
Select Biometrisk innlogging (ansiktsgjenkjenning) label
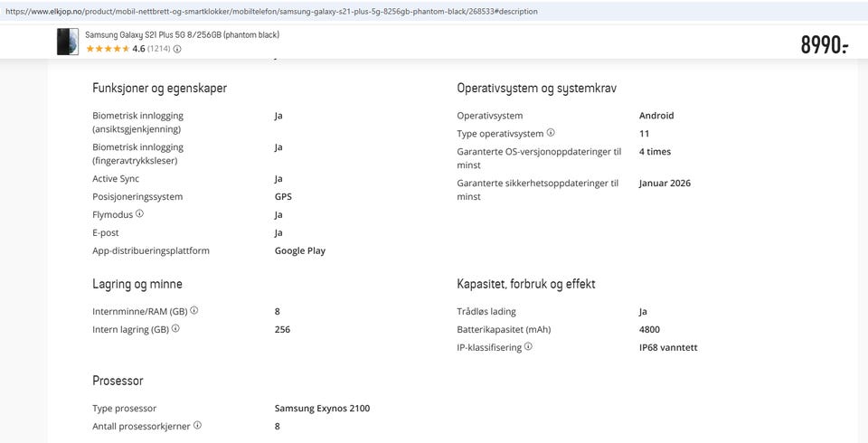tap(137, 122)
